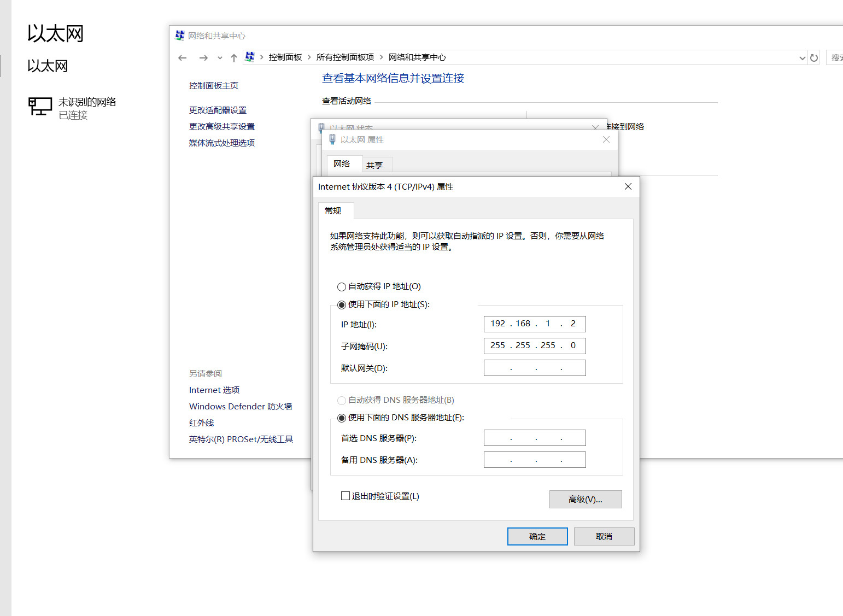Enable 退出时验证设置 checkbox
The height and width of the screenshot is (616, 843).
[x=346, y=496]
